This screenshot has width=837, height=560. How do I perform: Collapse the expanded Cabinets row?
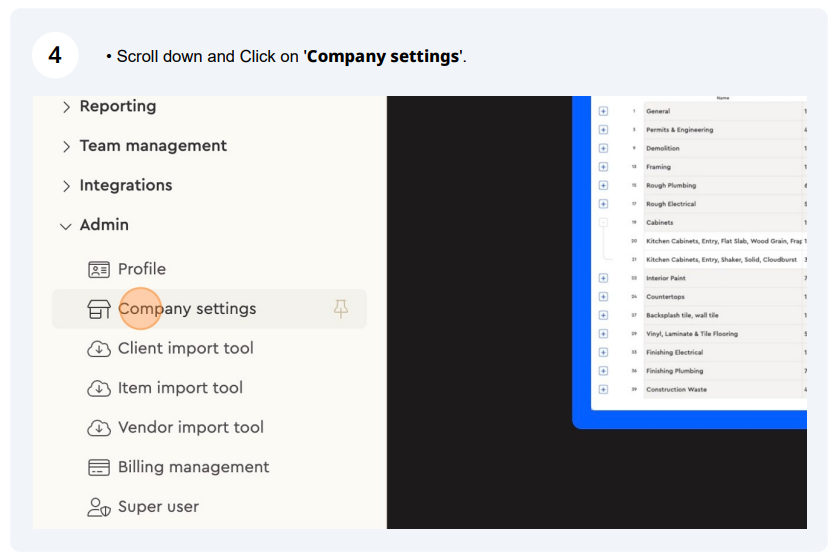[x=603, y=223]
